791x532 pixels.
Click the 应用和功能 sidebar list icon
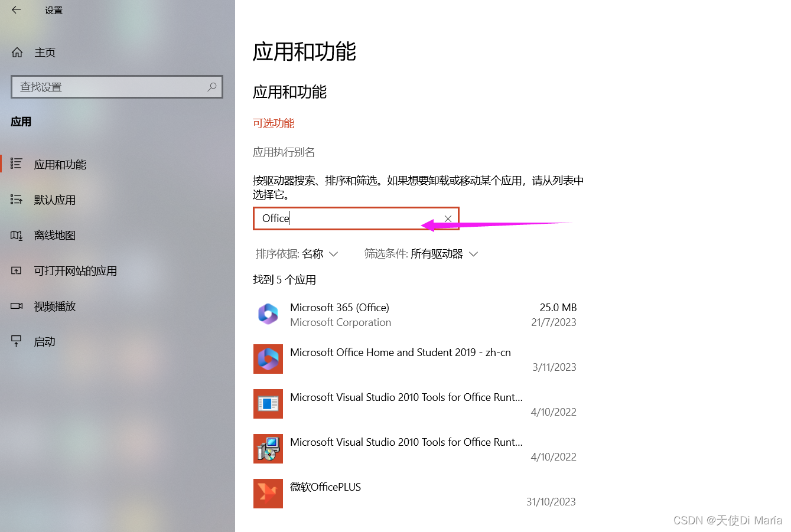point(17,164)
